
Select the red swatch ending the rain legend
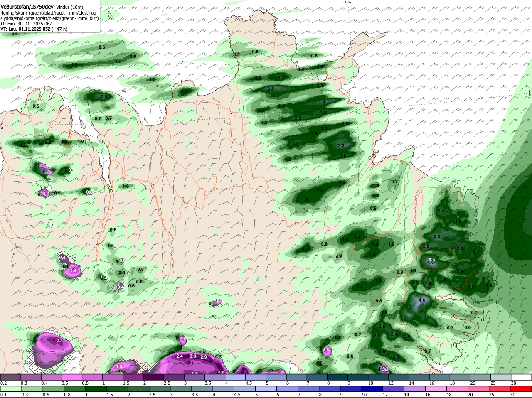[522, 389]
